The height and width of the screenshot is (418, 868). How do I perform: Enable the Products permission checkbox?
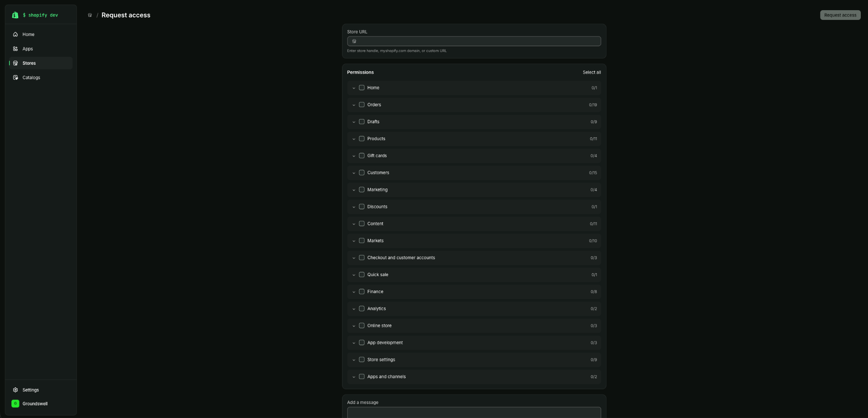pos(362,138)
